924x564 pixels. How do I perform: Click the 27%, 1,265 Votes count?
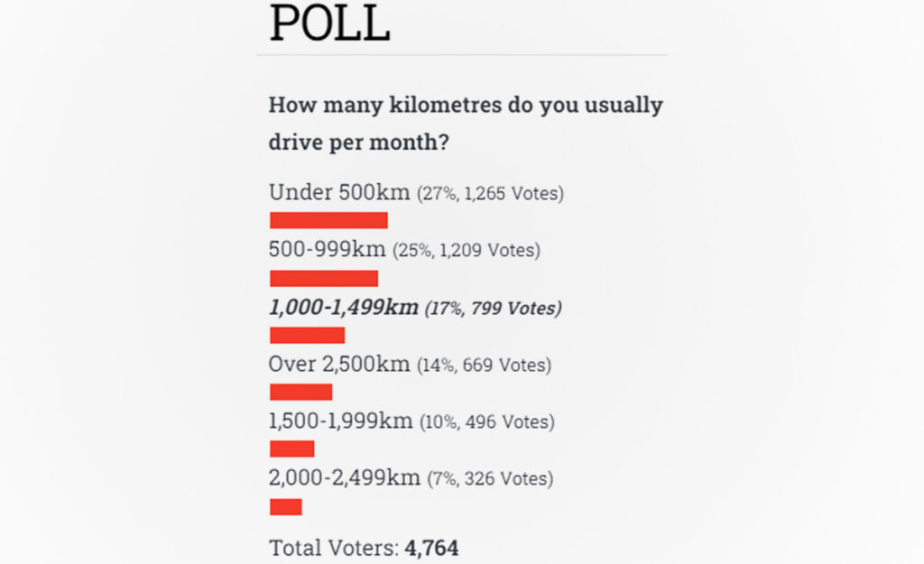tap(490, 193)
